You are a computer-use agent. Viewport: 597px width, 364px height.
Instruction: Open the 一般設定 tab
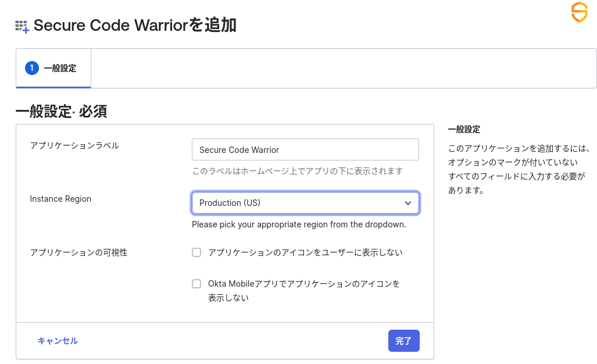point(53,69)
